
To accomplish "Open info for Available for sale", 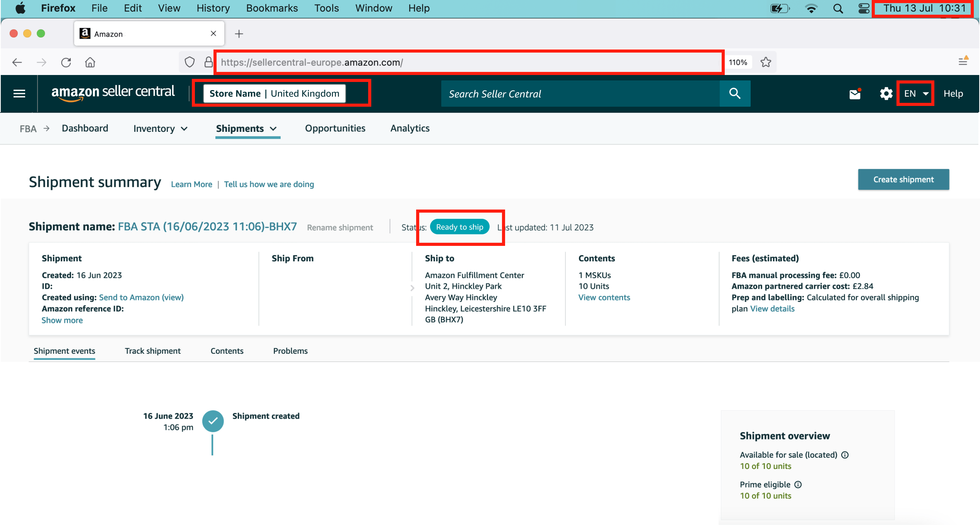I will tap(845, 455).
